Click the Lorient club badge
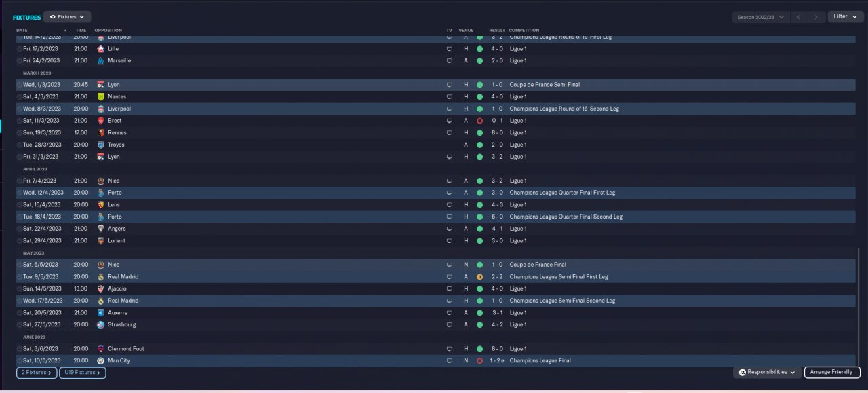The image size is (868, 393). tap(101, 241)
